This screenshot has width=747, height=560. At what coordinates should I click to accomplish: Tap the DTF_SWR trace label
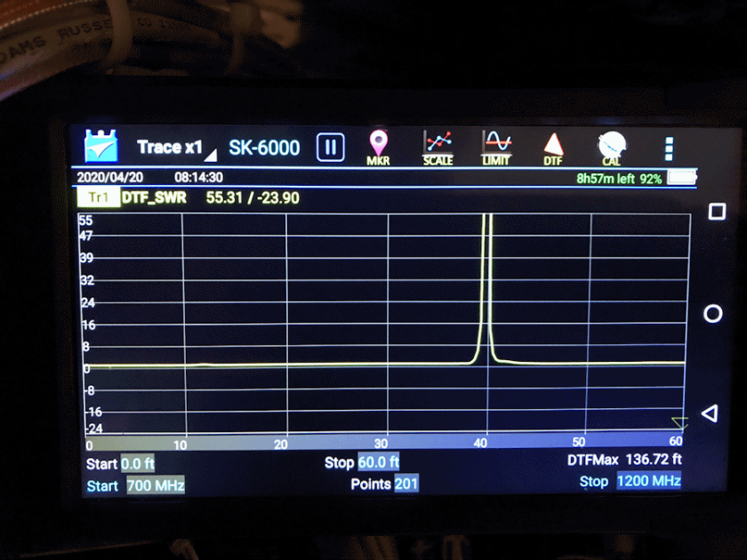tap(154, 197)
